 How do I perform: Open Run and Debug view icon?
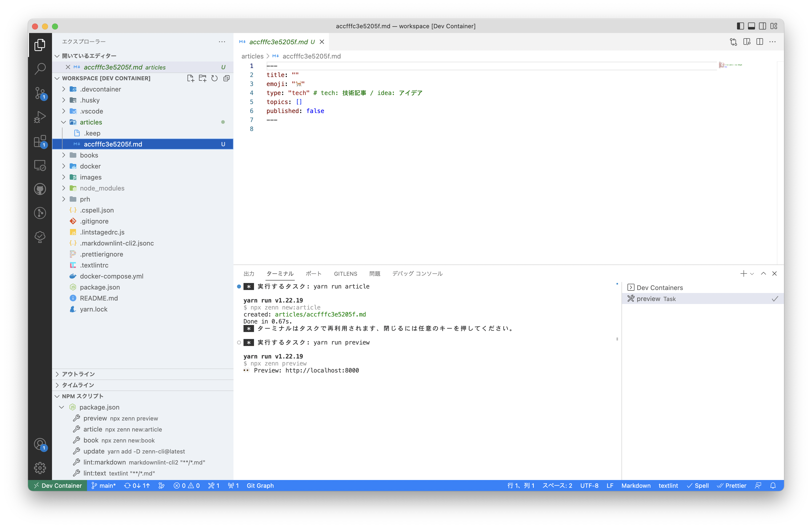click(40, 117)
